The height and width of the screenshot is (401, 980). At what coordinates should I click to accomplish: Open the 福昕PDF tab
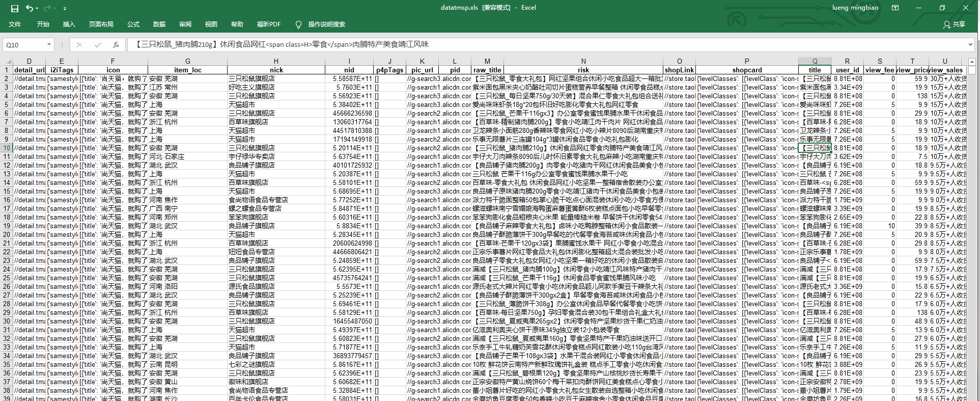click(269, 24)
